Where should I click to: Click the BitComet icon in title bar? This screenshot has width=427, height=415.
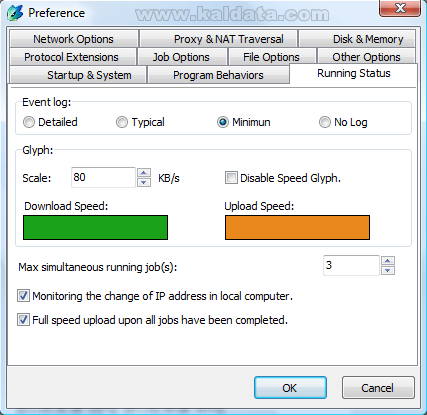point(15,13)
